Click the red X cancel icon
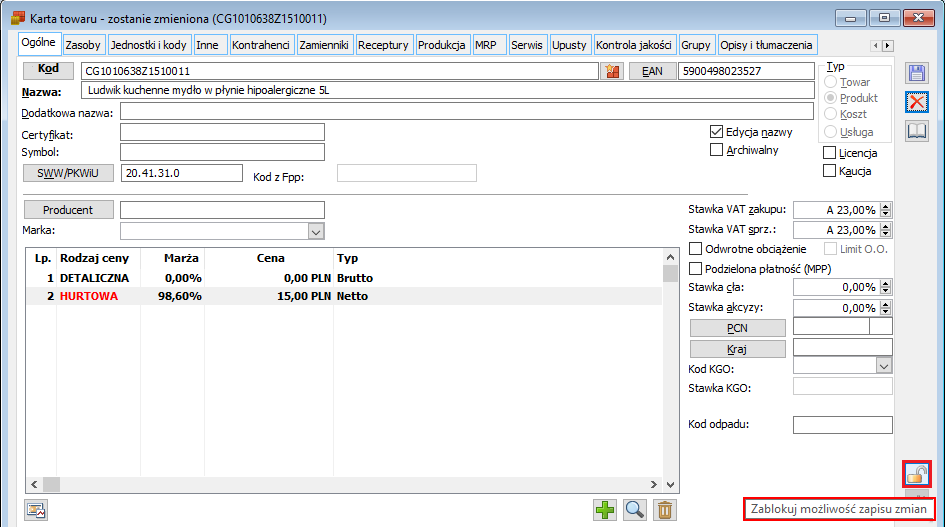The height and width of the screenshot is (527, 945). [917, 102]
